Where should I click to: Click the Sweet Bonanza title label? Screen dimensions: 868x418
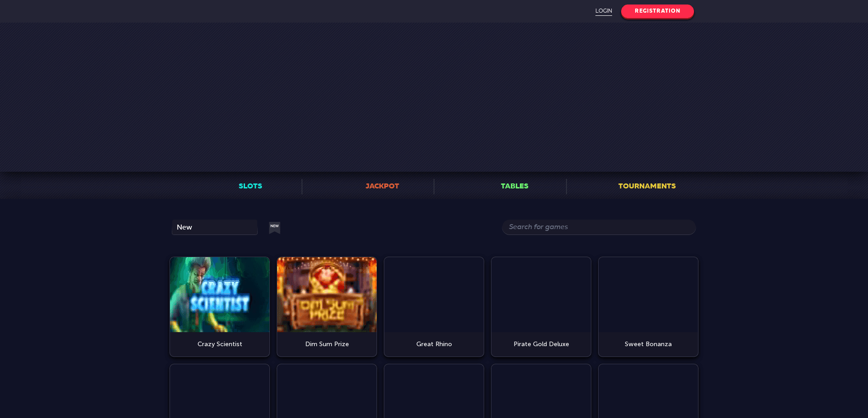(x=648, y=344)
